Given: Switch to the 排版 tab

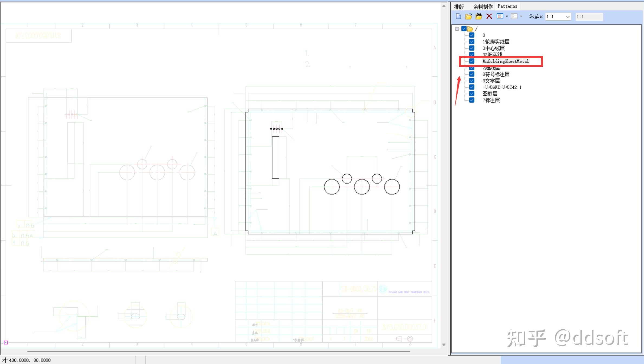Looking at the screenshot, I should point(459,6).
